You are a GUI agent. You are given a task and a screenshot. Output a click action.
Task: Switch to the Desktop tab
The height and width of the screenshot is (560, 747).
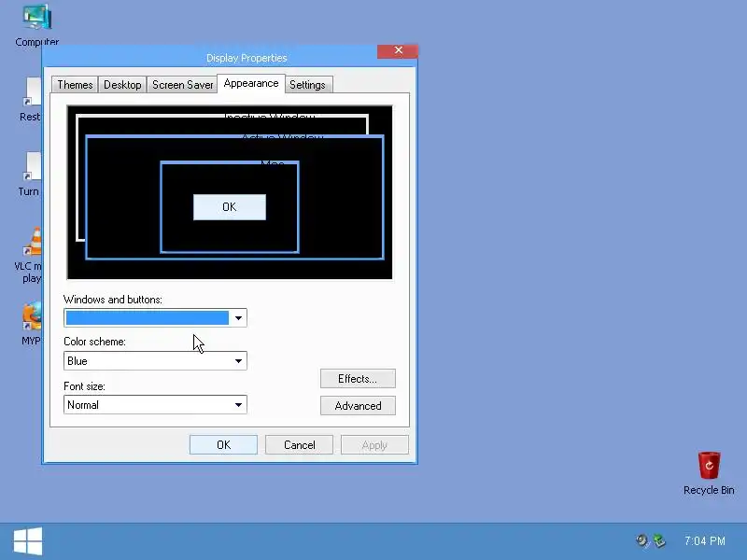pos(122,85)
